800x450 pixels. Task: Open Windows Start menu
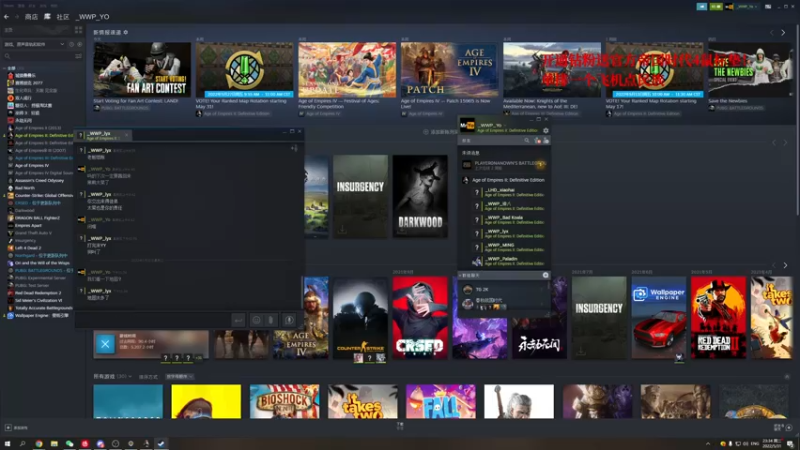[7, 444]
